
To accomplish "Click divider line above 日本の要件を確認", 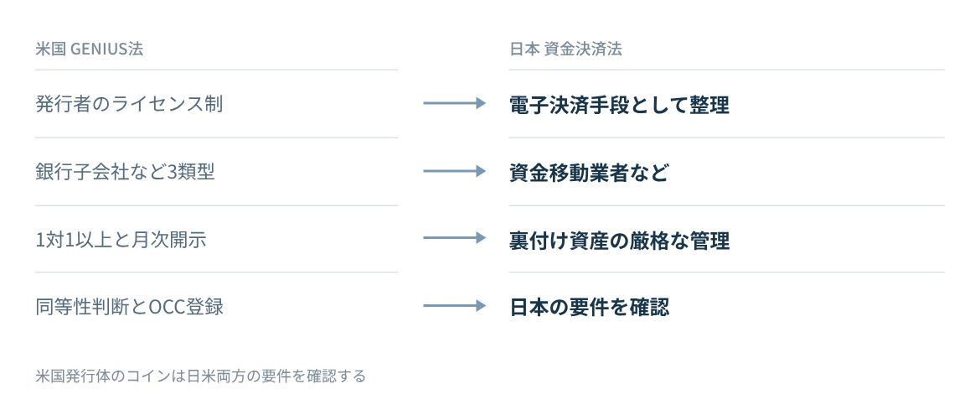I will [x=727, y=272].
